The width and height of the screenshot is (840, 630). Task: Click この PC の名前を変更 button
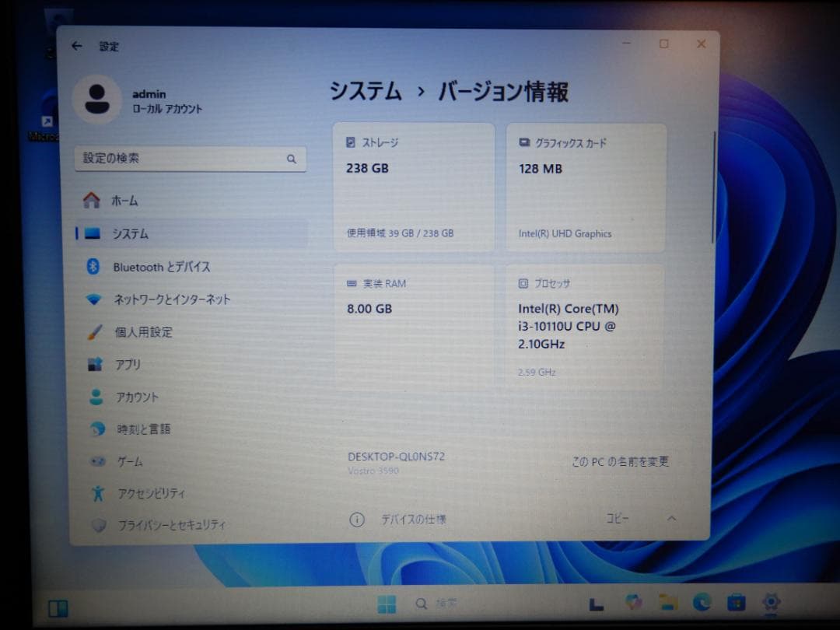(x=621, y=462)
